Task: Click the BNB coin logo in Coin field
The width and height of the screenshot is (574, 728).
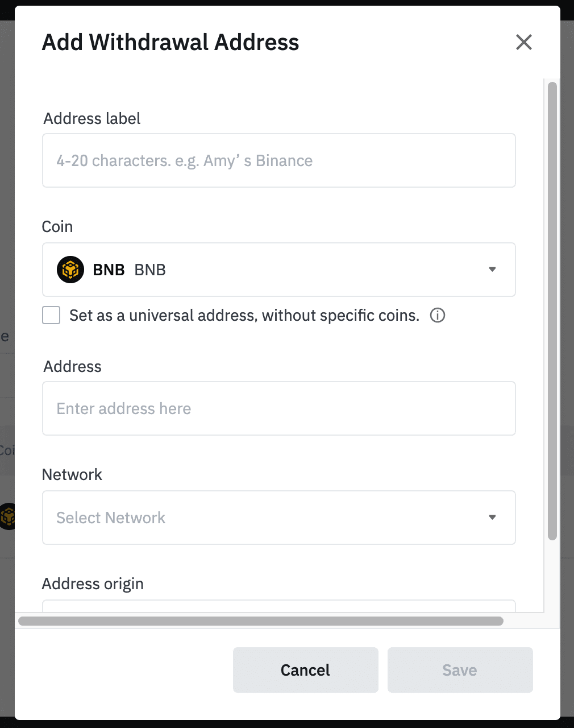Action: pyautogui.click(x=70, y=270)
